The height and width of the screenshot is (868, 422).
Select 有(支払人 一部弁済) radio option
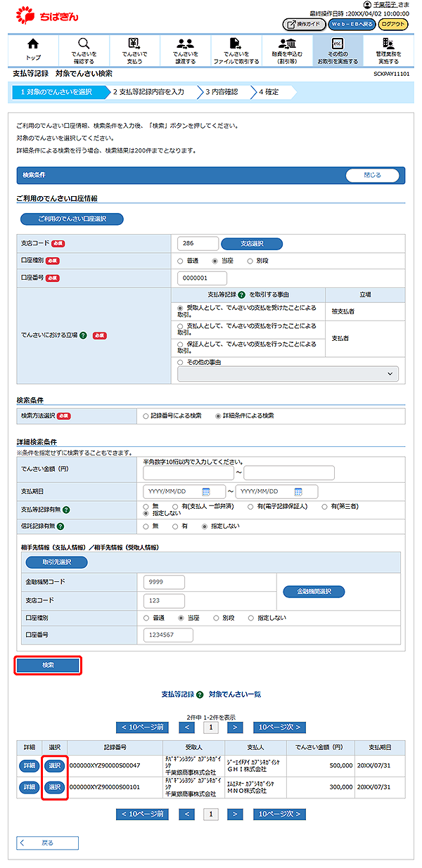point(175,505)
